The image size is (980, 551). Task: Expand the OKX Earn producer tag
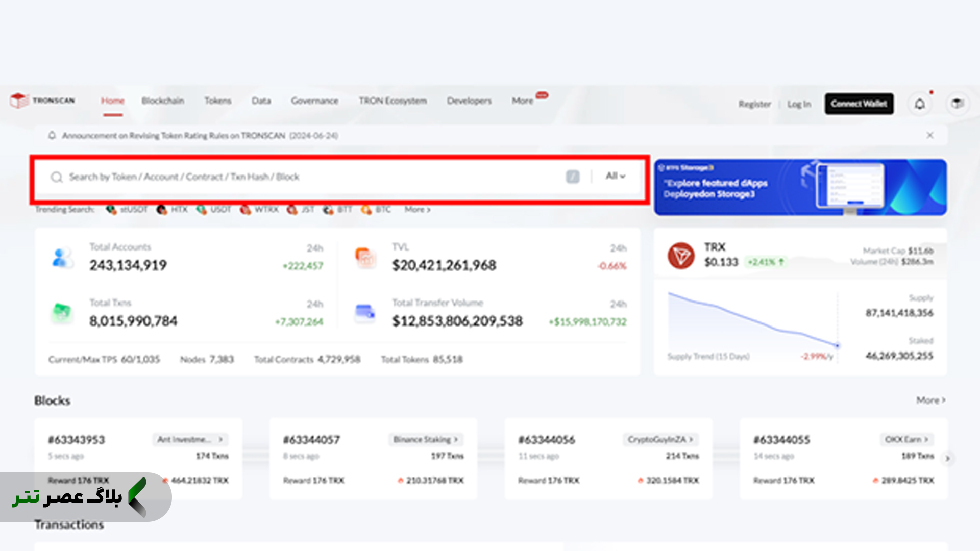tap(906, 439)
